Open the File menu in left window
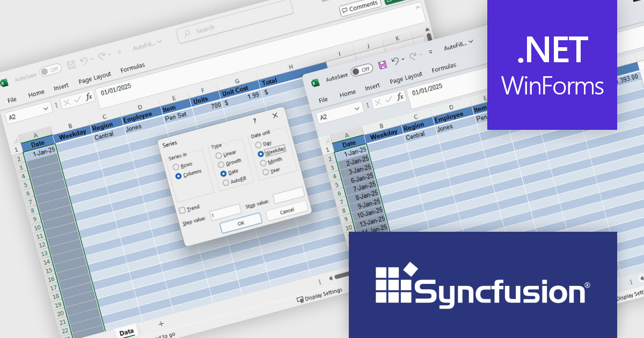The image size is (644, 338). click(x=12, y=99)
